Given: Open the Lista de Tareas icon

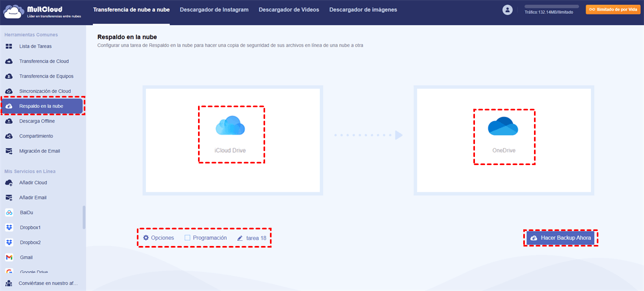Looking at the screenshot, I should (x=9, y=46).
